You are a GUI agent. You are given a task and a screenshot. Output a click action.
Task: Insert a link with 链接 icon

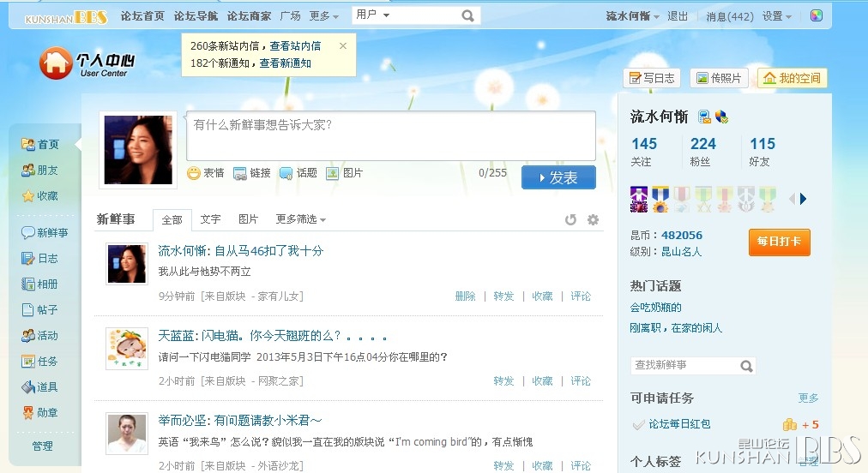click(x=252, y=173)
